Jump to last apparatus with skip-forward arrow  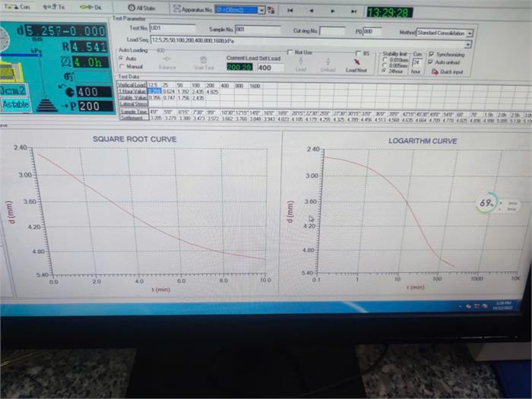[x=354, y=11]
